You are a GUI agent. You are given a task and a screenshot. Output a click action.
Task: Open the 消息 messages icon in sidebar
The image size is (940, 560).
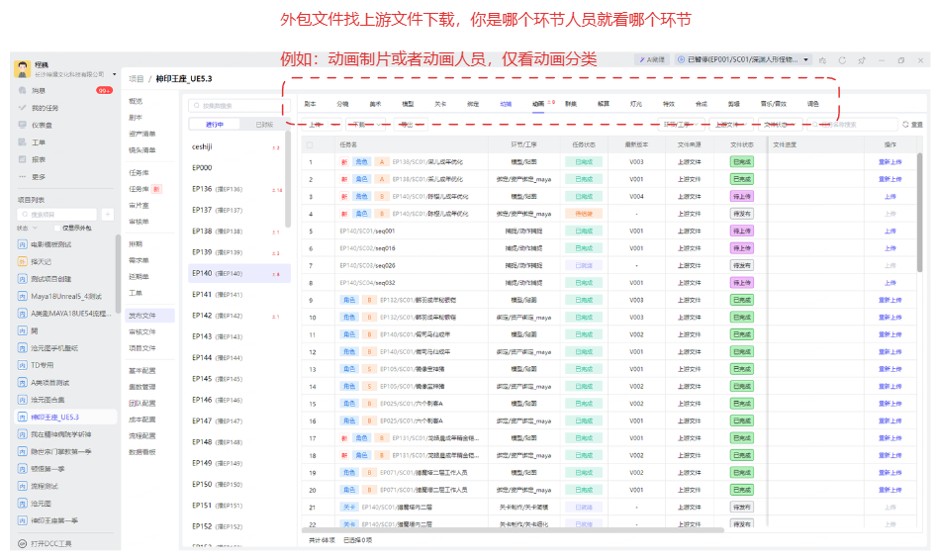click(22, 91)
